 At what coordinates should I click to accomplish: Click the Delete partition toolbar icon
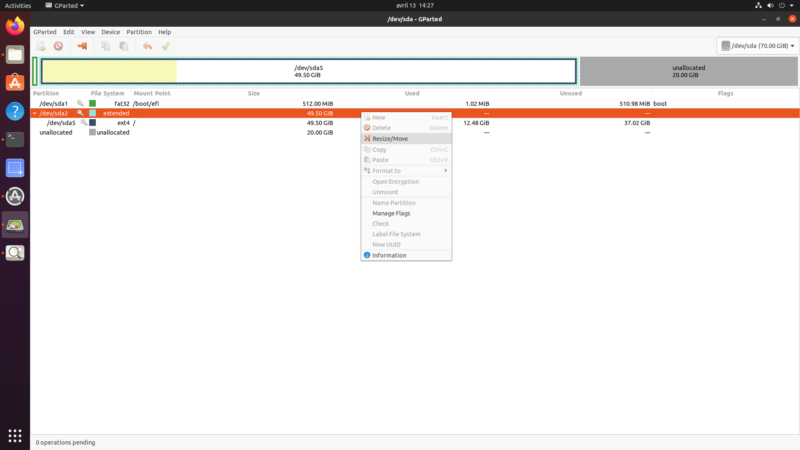pyautogui.click(x=59, y=46)
